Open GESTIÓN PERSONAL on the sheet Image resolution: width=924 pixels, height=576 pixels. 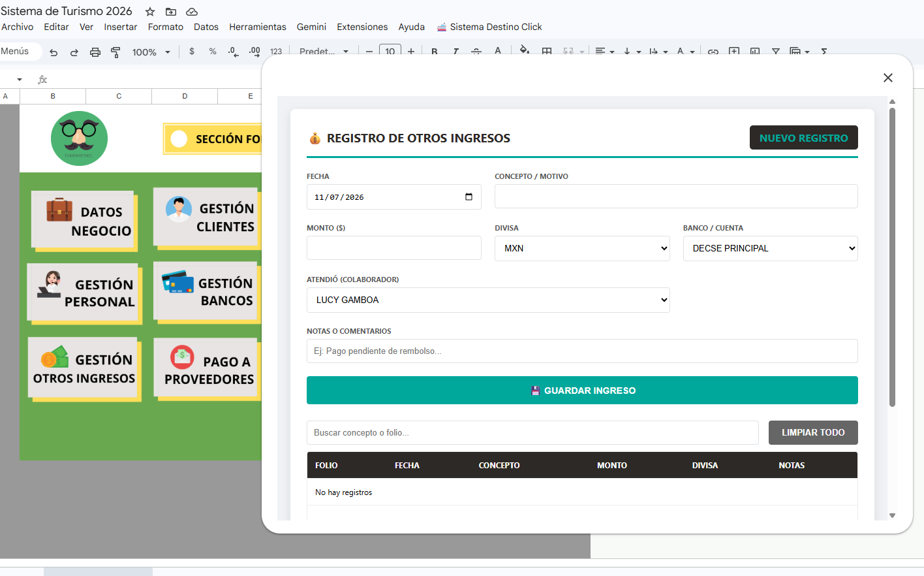tap(84, 293)
